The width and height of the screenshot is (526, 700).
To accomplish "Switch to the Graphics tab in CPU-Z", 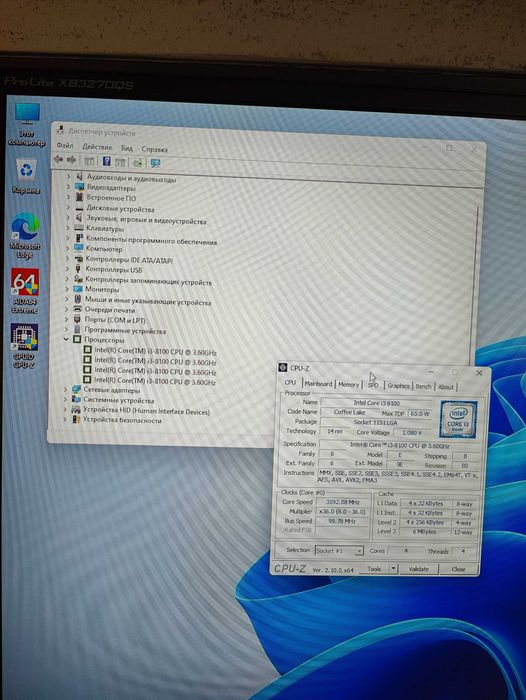I will (x=398, y=386).
